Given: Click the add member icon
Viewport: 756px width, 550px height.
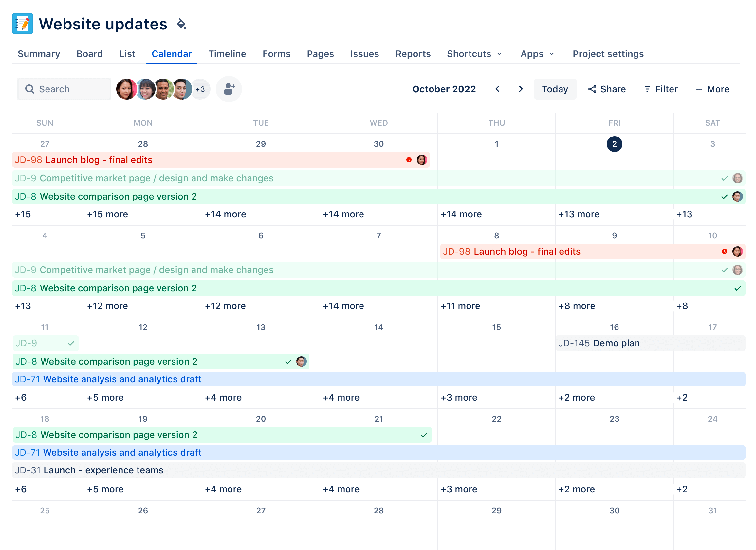Looking at the screenshot, I should [x=229, y=89].
